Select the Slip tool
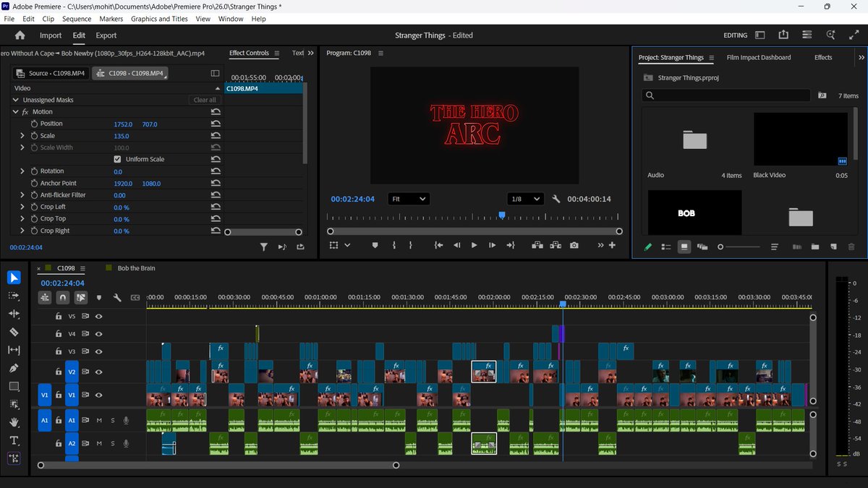 [x=14, y=350]
